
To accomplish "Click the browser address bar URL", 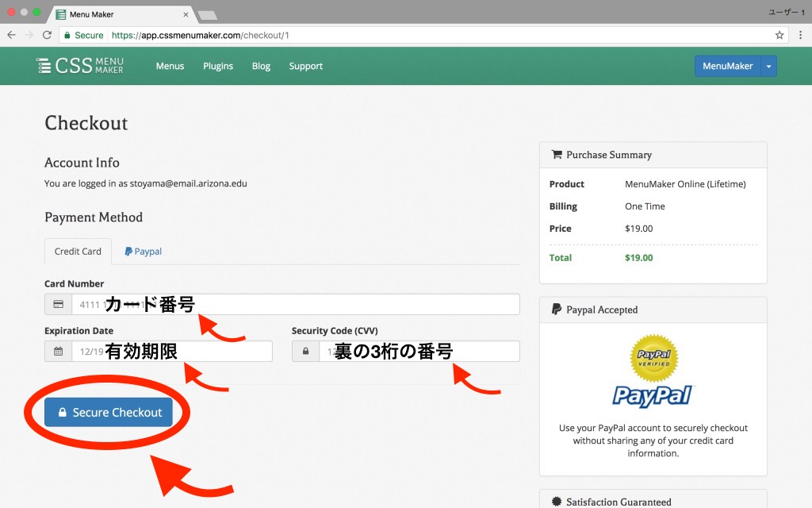I will click(201, 35).
